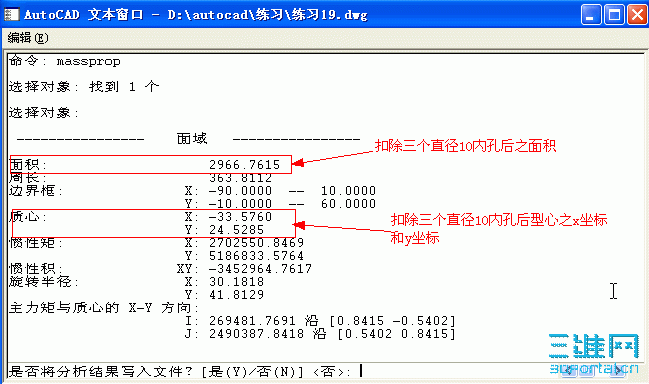Click bounding box value -10.0000
This screenshot has width=649, height=384.
[240, 204]
